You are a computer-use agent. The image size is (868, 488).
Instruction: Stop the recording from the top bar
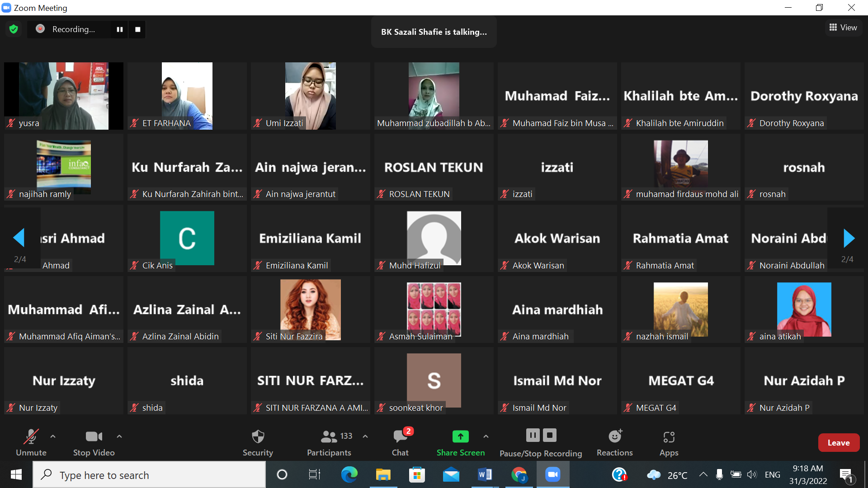pyautogui.click(x=138, y=29)
